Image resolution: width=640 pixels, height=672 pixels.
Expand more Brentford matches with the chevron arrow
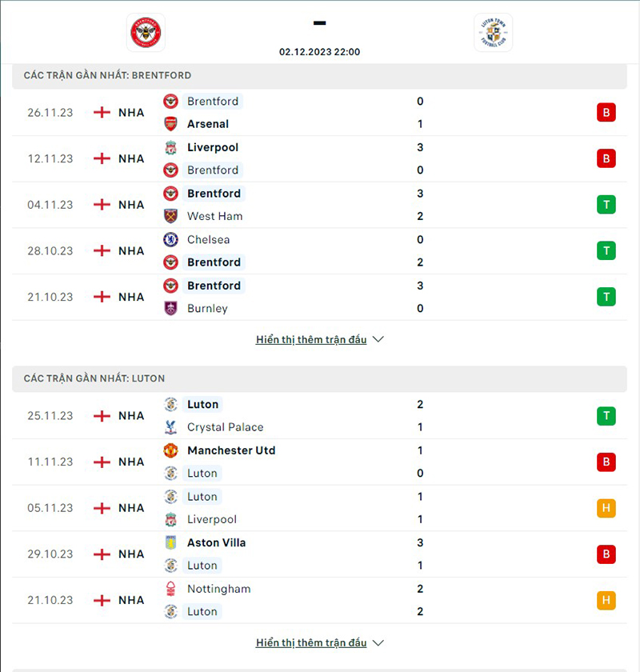(377, 339)
